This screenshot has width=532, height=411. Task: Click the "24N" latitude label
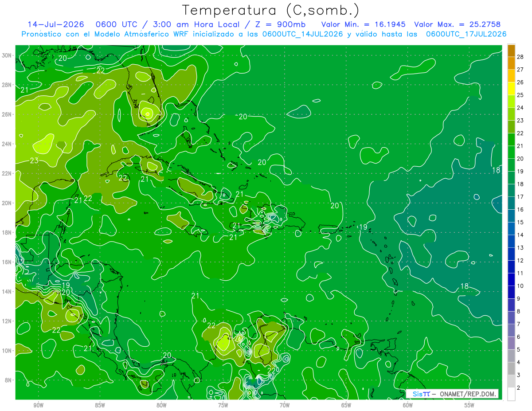[x=7, y=144]
